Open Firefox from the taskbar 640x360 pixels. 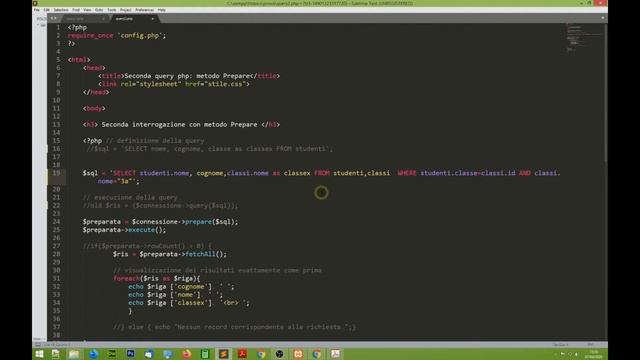click(187, 354)
